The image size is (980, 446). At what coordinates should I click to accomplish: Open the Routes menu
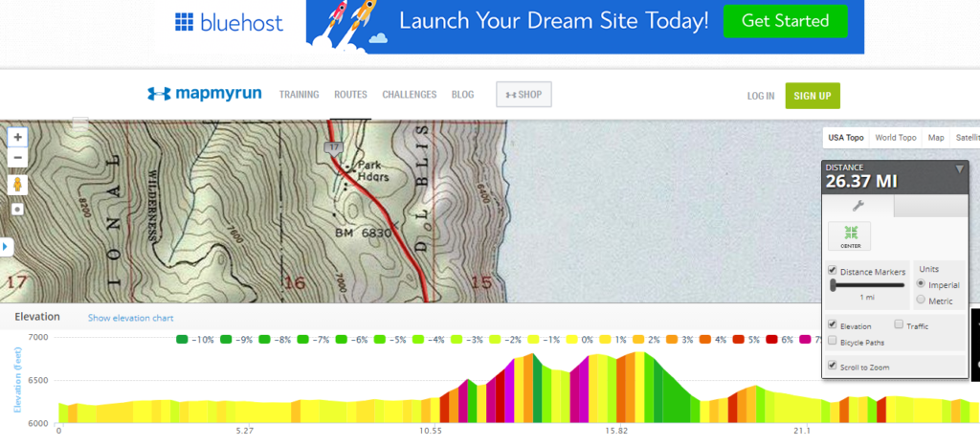coord(350,95)
